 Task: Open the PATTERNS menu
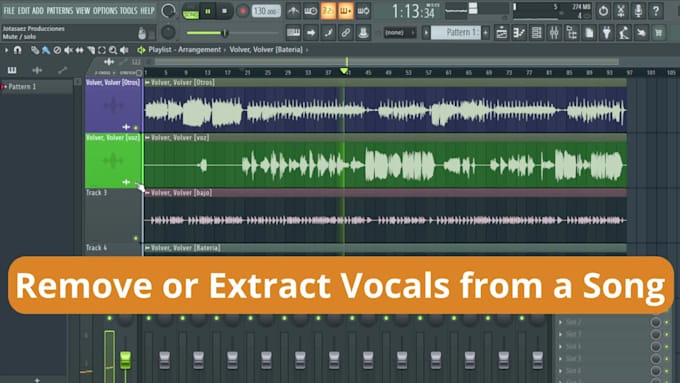coord(59,10)
